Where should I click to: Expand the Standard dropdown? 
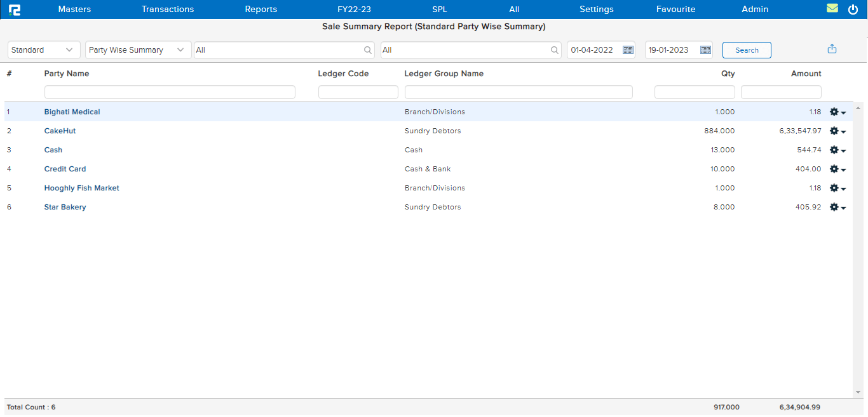[44, 50]
